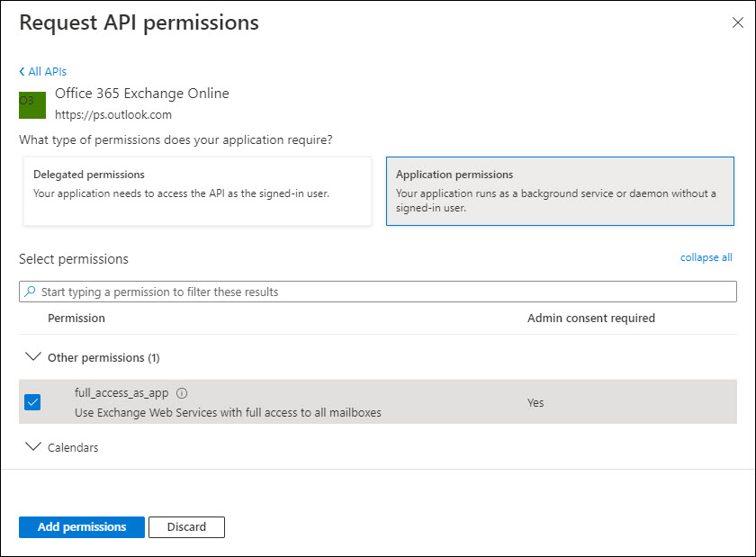The width and height of the screenshot is (756, 557).
Task: Collapse the Other permissions section chevron
Action: point(33,357)
